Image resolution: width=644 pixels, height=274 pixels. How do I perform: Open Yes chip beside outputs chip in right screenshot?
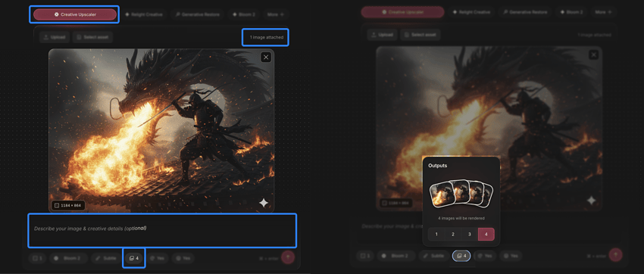pyautogui.click(x=485, y=256)
